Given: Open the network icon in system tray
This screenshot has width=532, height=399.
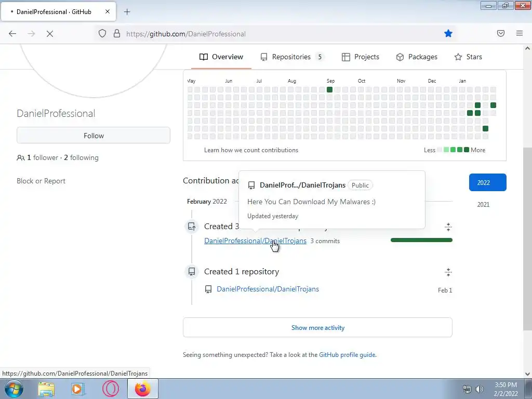Looking at the screenshot, I should pyautogui.click(x=467, y=389).
